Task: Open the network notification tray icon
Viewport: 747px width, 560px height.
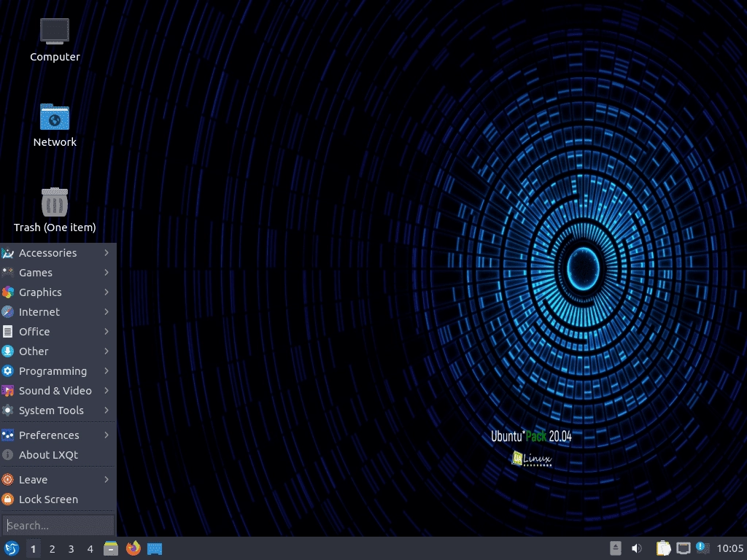Action: [703, 548]
